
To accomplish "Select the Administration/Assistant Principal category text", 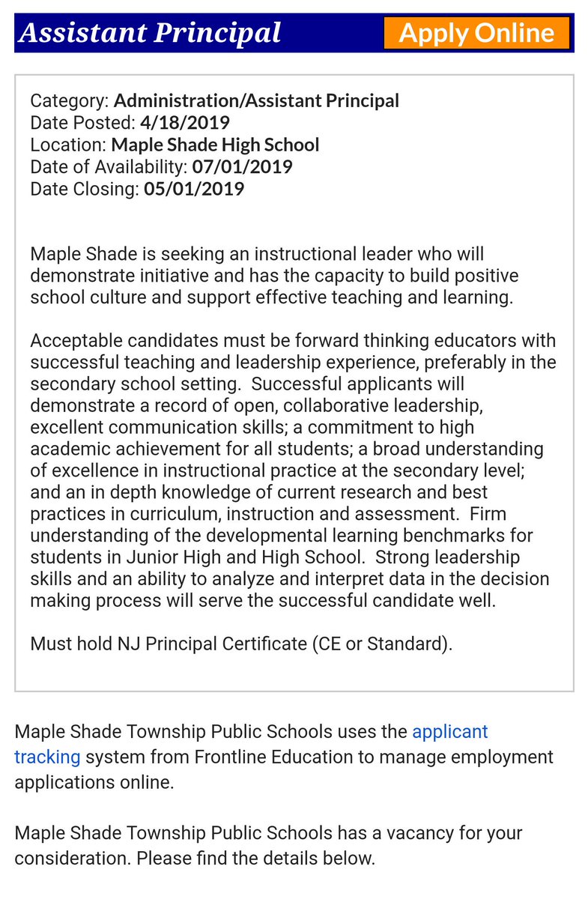I will tap(256, 101).
